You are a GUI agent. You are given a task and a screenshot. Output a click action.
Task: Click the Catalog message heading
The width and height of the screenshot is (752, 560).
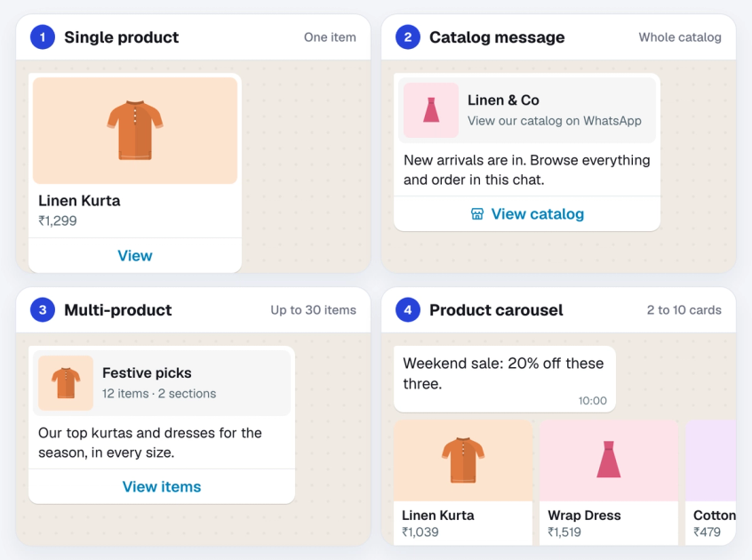(x=497, y=37)
